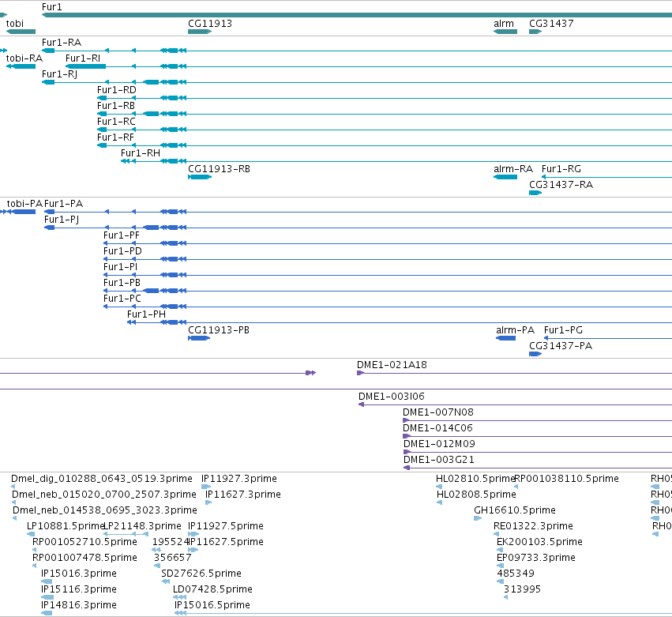
Task: Click the GH16610.5prime EST label
Action: [515, 510]
